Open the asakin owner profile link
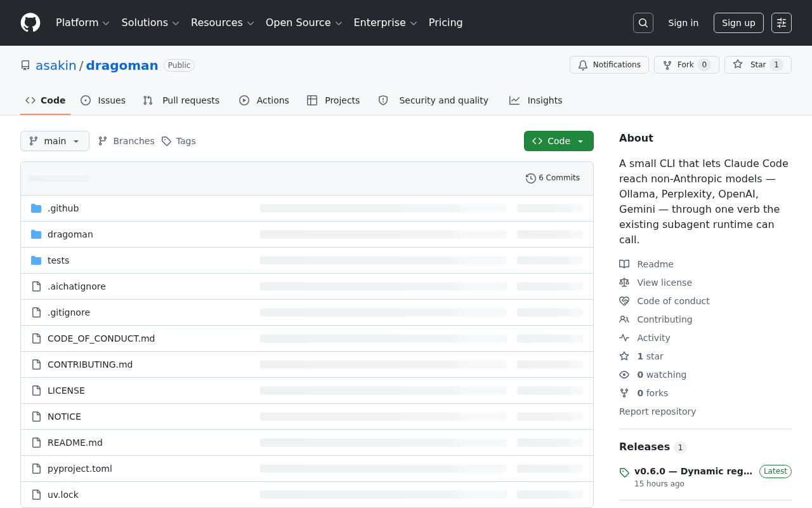This screenshot has width=812, height=508. click(56, 65)
